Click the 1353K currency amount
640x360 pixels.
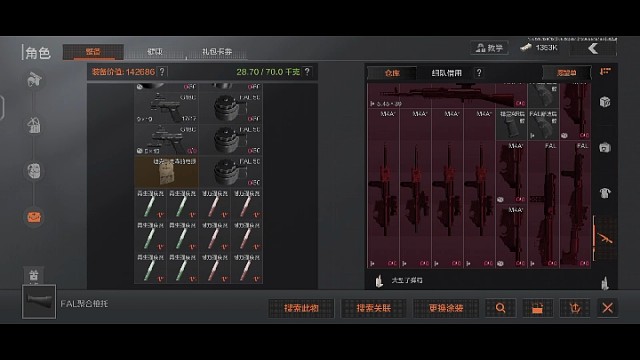click(x=546, y=48)
